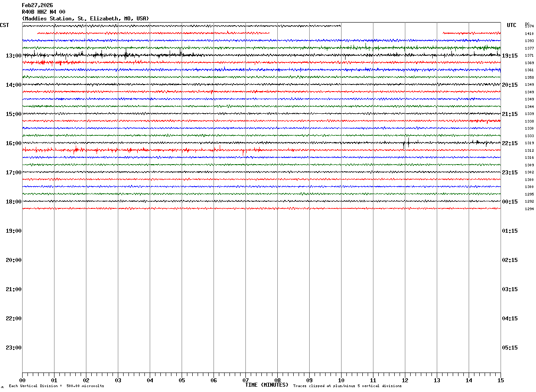536x392 pixels.
Task: Click minute tick label 02
Action: [x=86, y=380]
